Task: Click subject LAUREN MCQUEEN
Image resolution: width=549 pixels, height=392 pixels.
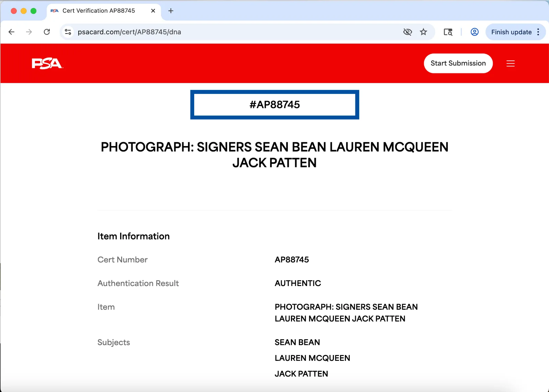Action: pyautogui.click(x=312, y=358)
